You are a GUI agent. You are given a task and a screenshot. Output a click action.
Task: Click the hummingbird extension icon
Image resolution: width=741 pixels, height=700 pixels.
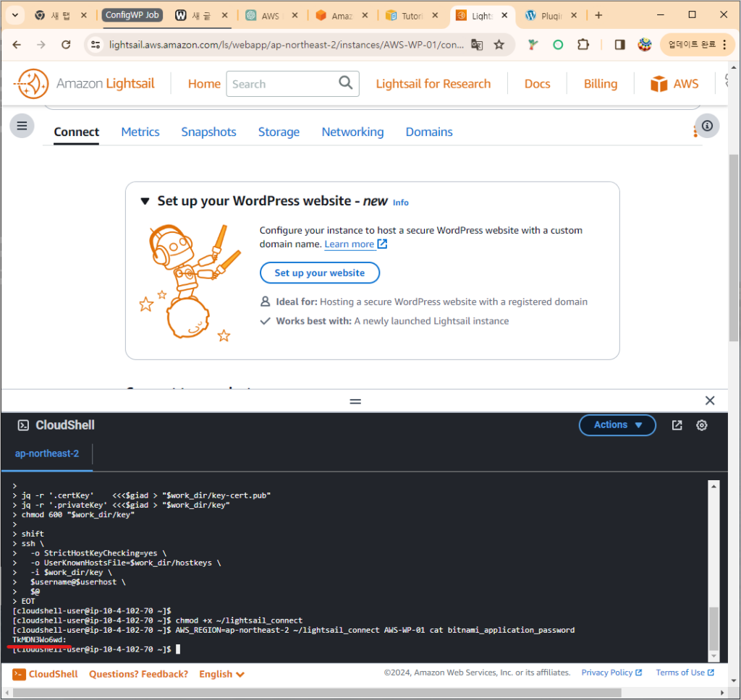pos(533,45)
